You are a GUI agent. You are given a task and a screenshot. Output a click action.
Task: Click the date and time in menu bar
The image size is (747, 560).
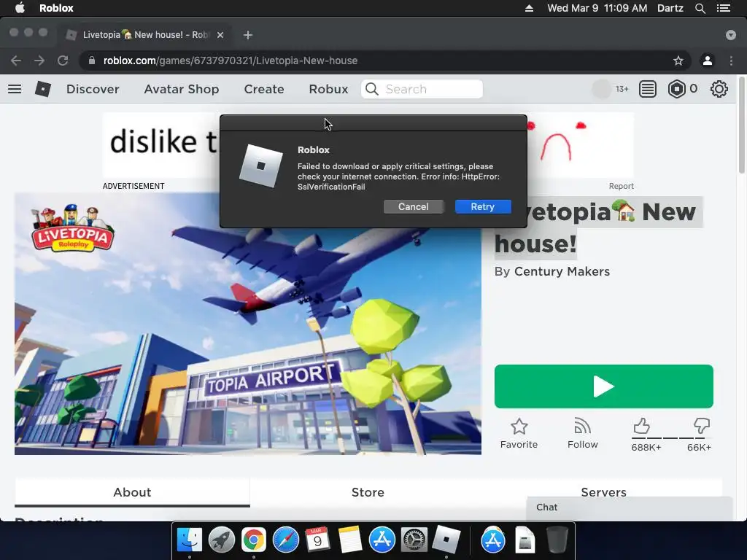coord(597,8)
